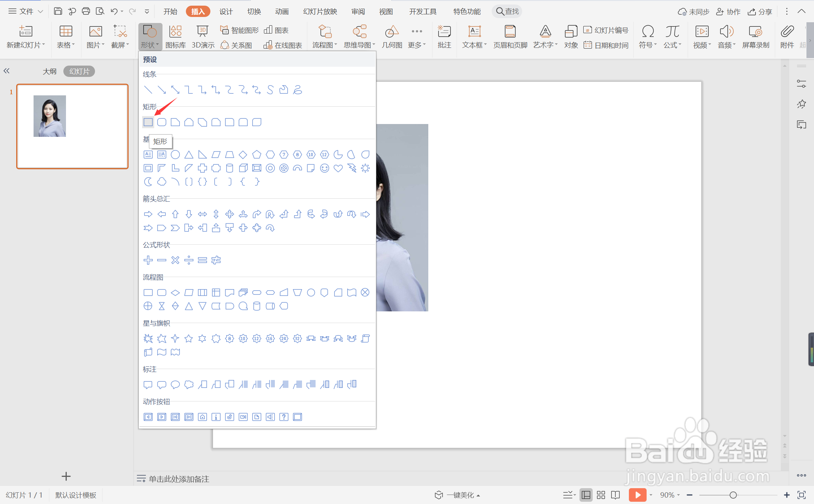This screenshot has width=814, height=504.
Task: Select the five-point star shape
Action: coord(189,339)
